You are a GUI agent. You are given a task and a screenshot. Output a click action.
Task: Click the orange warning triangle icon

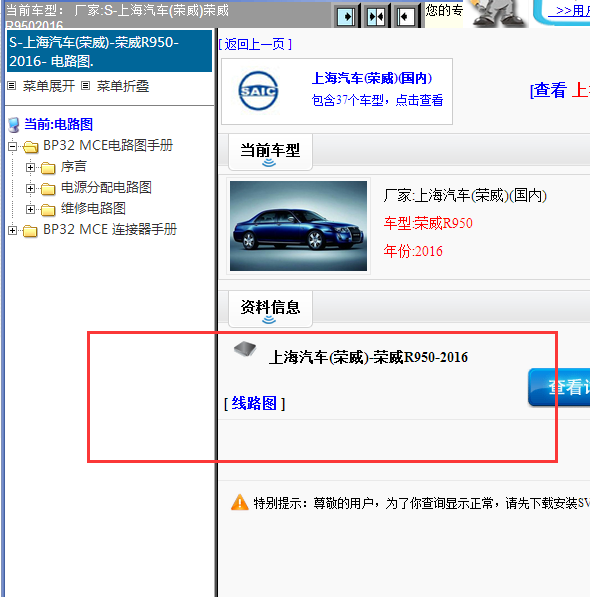240,503
